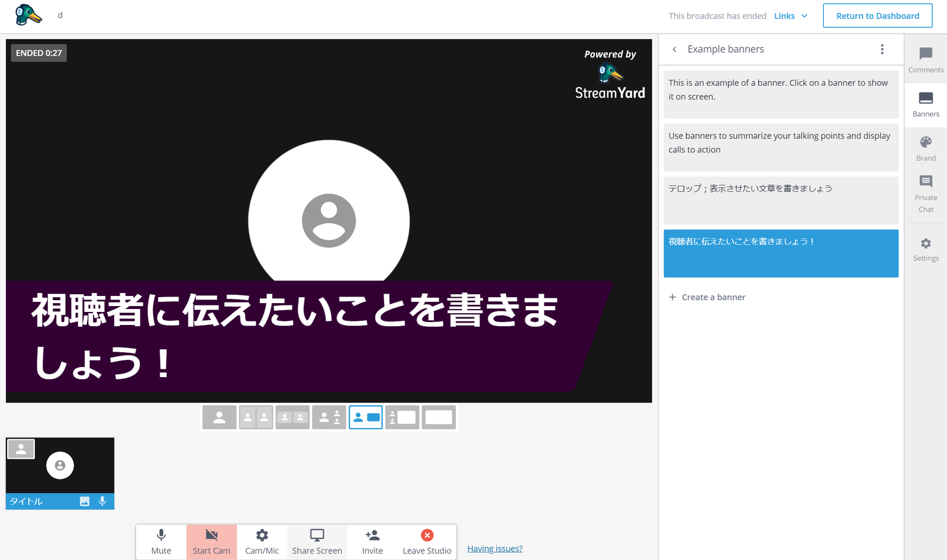Image resolution: width=947 pixels, height=560 pixels.
Task: Open the Having issues? link
Action: (x=495, y=549)
